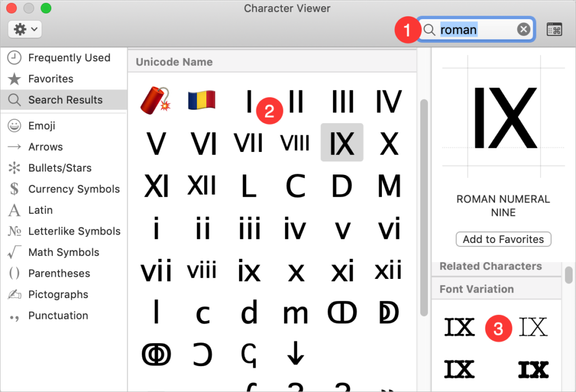The width and height of the screenshot is (576, 392).
Task: Select uppercase Roman numeral III
Action: pyautogui.click(x=343, y=101)
